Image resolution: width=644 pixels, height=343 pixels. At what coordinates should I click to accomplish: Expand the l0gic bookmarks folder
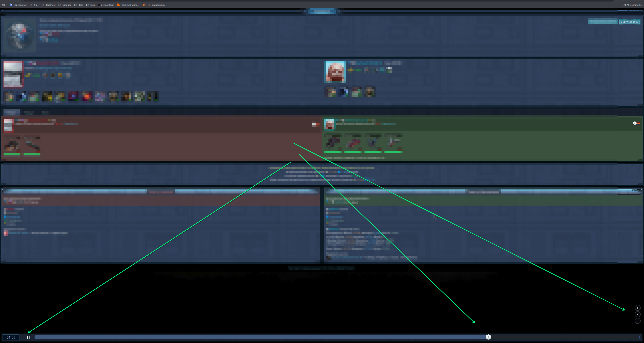[x=34, y=5]
